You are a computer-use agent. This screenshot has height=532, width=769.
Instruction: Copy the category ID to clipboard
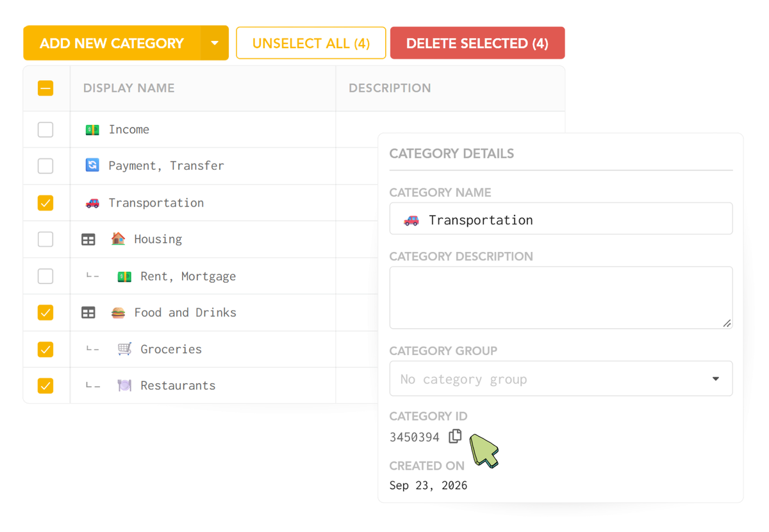pos(455,436)
